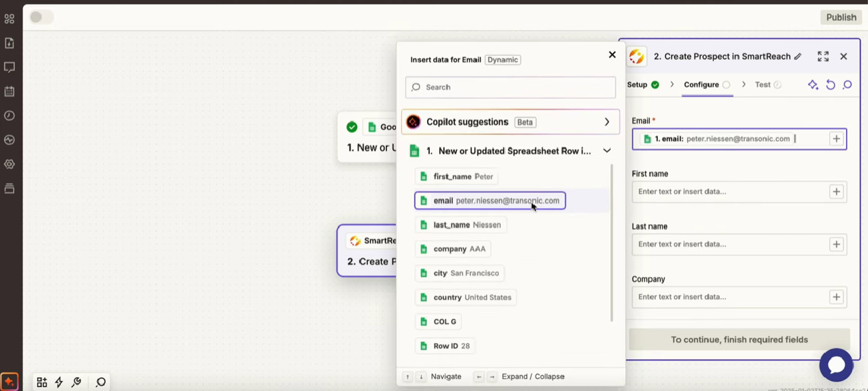Image resolution: width=868 pixels, height=391 pixels.
Task: Click the Search field in the insert data popup
Action: pyautogui.click(x=510, y=87)
